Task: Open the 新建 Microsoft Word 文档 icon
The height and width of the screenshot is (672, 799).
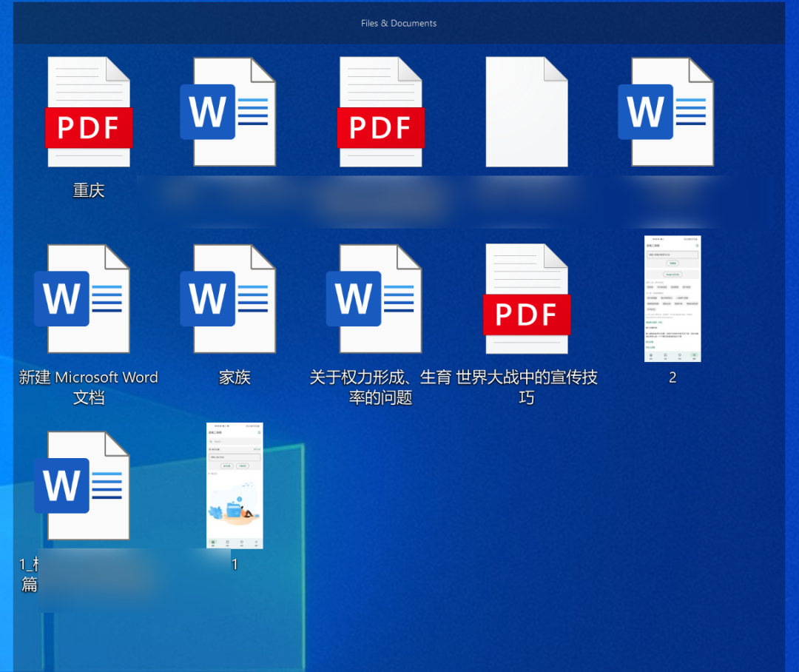Action: (x=83, y=299)
